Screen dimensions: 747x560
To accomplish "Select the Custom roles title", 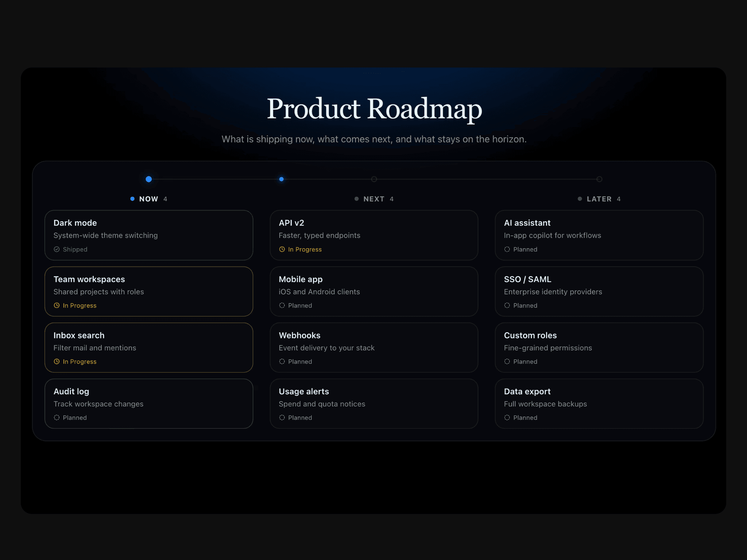I will [530, 335].
